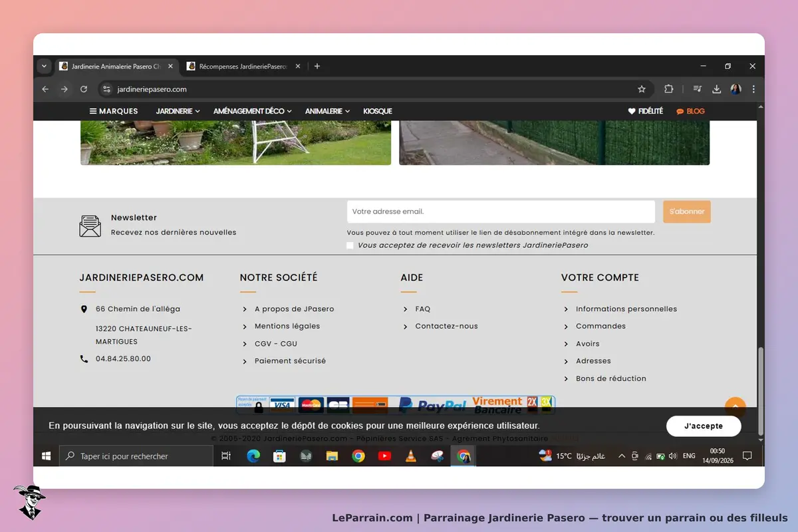
Task: Reload the page with the refresh icon
Action: pyautogui.click(x=84, y=89)
